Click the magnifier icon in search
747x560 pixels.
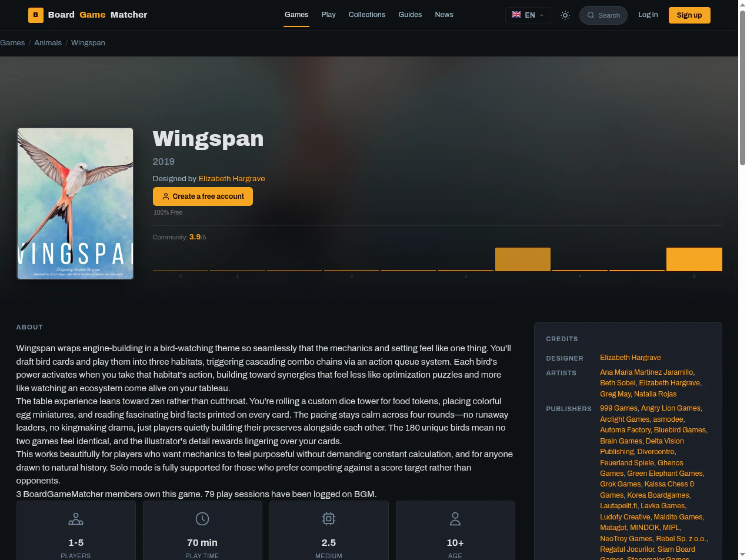coord(591,15)
